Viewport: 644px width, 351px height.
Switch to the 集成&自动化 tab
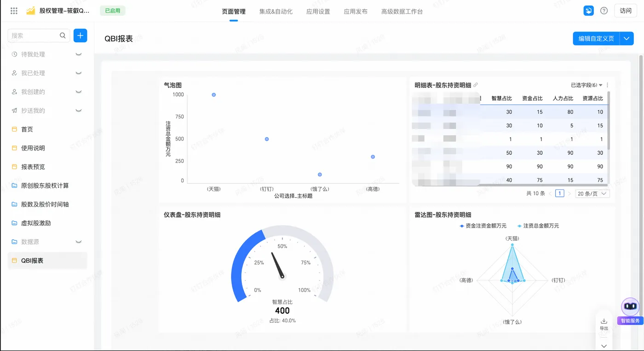click(276, 12)
